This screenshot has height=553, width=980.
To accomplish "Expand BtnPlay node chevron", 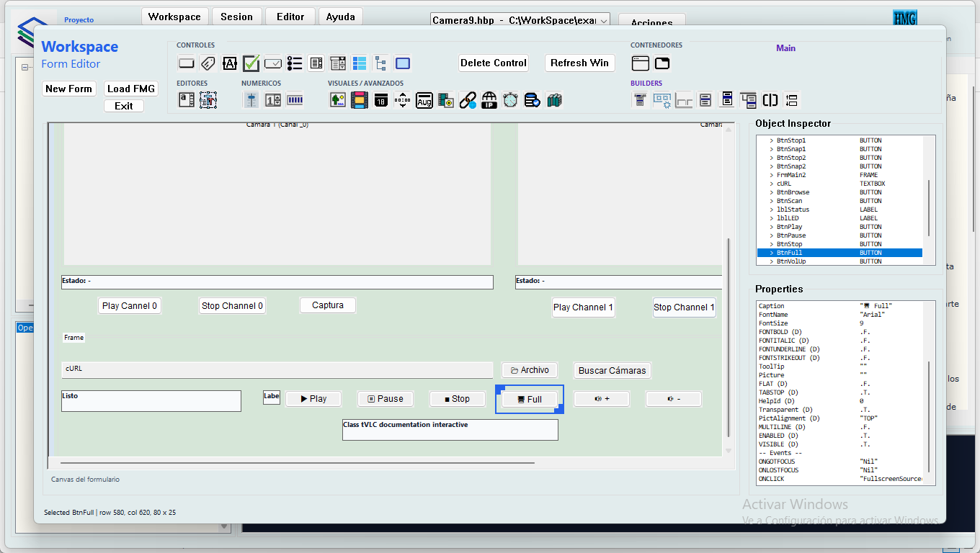I will coord(772,227).
